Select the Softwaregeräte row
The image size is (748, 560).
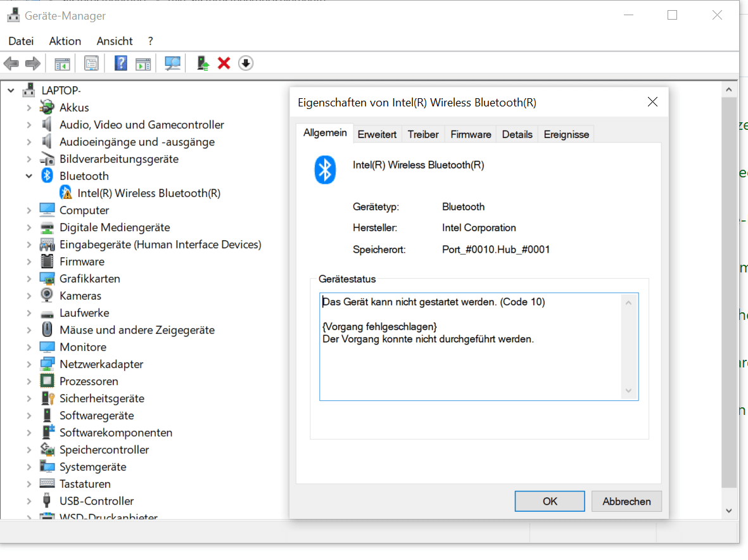tap(96, 415)
